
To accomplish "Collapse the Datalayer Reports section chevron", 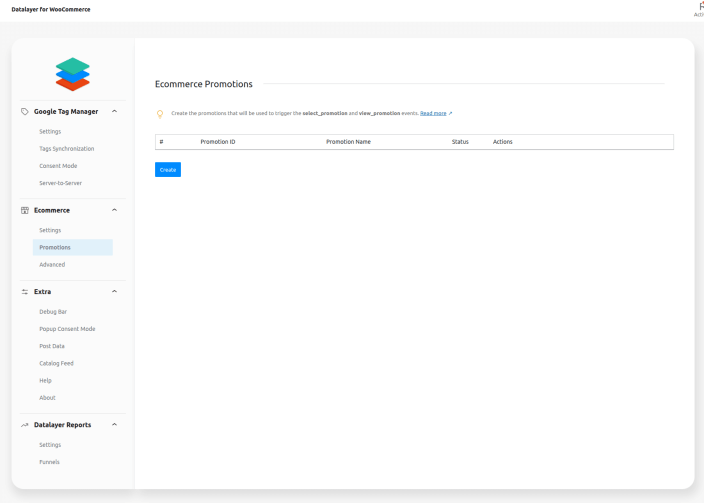I will click(x=114, y=425).
